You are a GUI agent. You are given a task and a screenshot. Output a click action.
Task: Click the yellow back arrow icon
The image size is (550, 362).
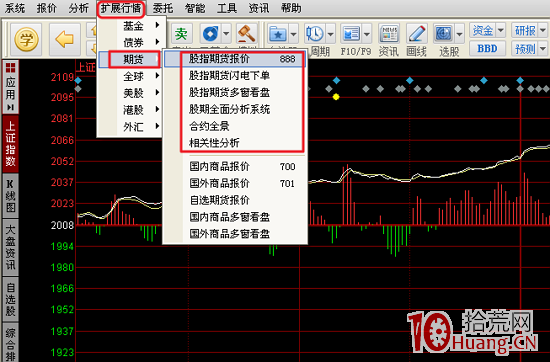[65, 39]
